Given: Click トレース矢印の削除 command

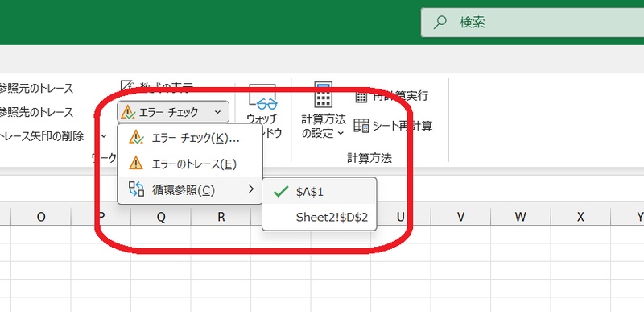Looking at the screenshot, I should (x=42, y=136).
